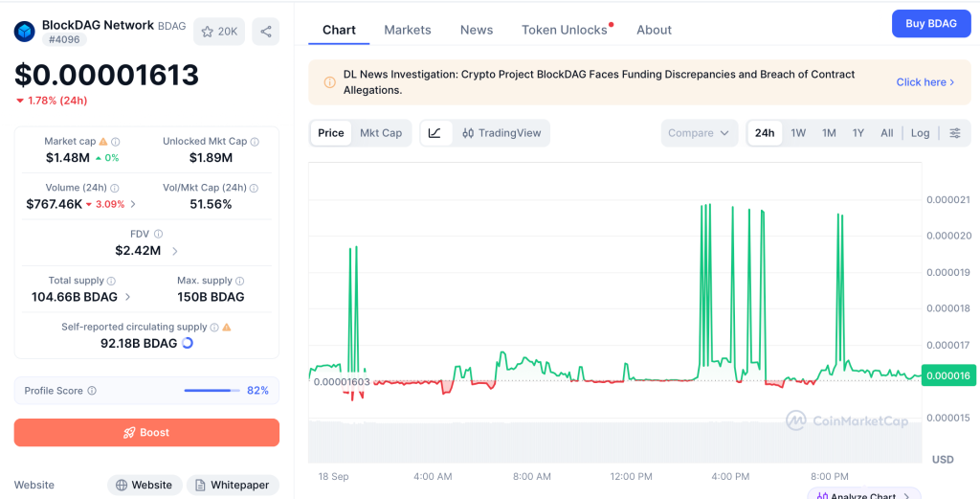Click the share icon next to watchlist
This screenshot has height=499, width=980.
pyautogui.click(x=266, y=32)
